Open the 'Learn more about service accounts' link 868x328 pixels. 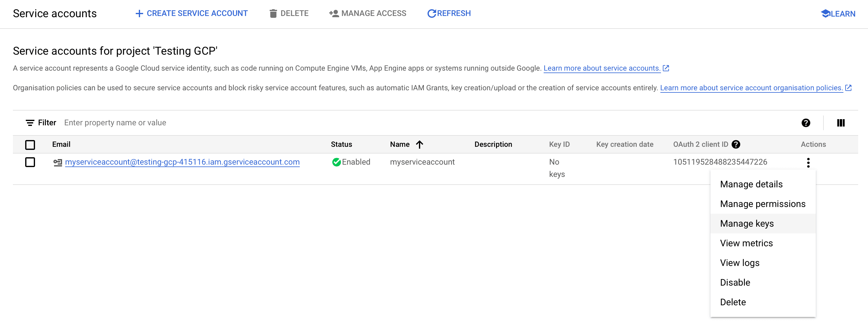tap(602, 68)
